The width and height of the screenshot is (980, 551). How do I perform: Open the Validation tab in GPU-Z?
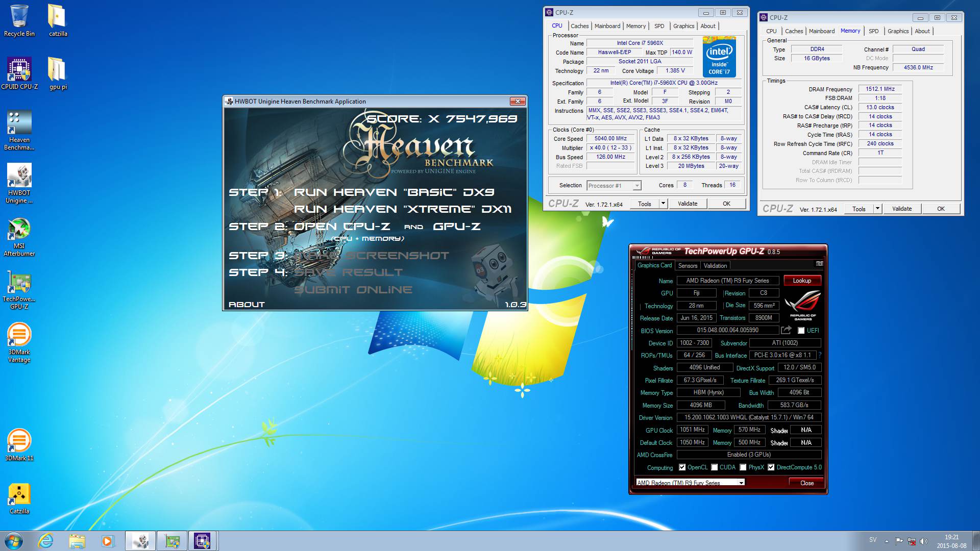(x=715, y=266)
